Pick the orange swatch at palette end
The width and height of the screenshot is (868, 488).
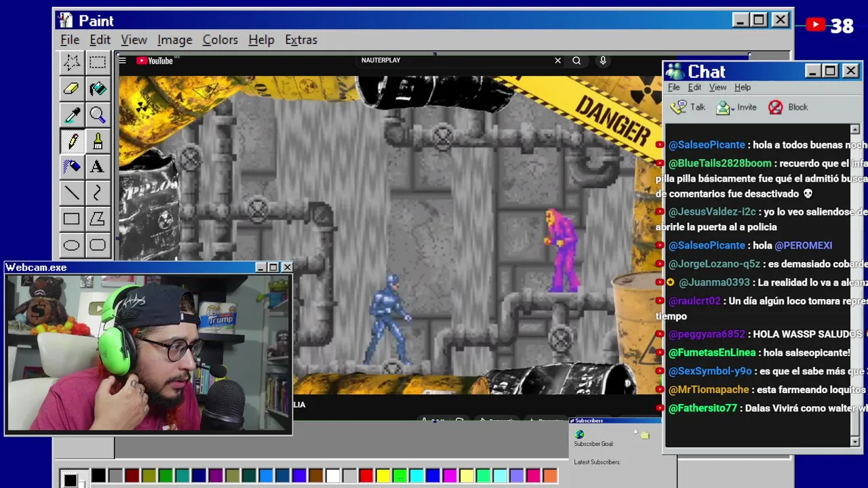pyautogui.click(x=550, y=476)
